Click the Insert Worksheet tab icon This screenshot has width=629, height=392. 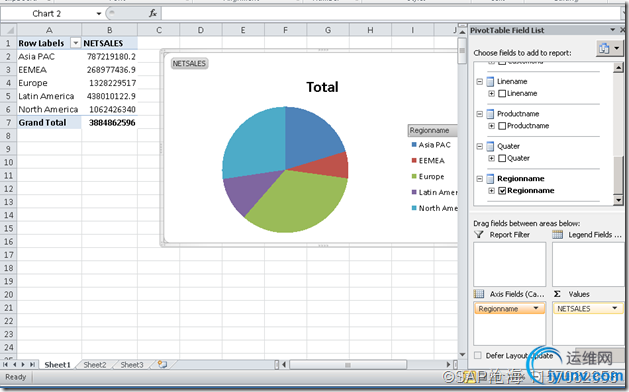(x=162, y=364)
